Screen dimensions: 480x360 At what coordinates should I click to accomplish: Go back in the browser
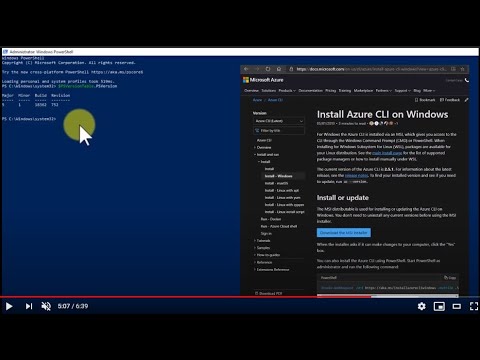click(x=246, y=69)
